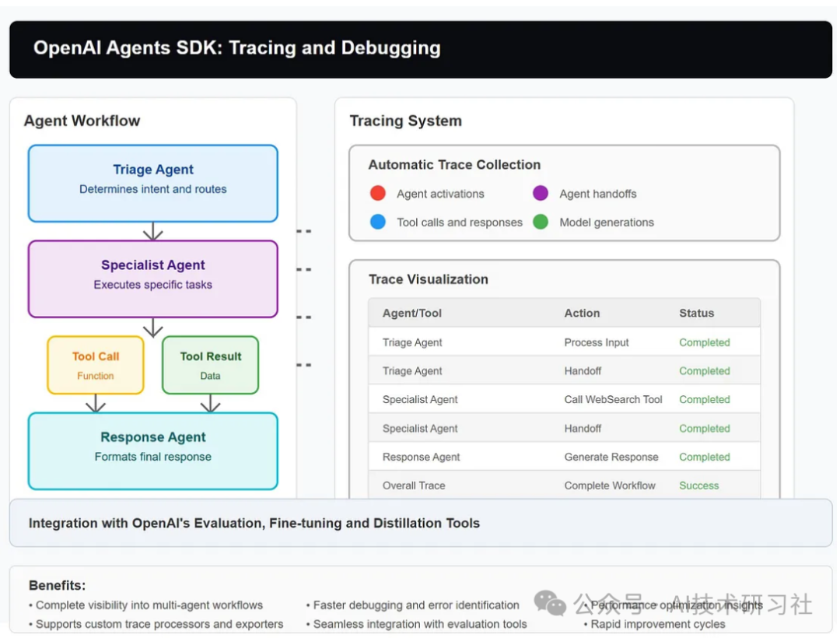
Task: Click the 'Benefits:' heading
Action: click(x=58, y=586)
